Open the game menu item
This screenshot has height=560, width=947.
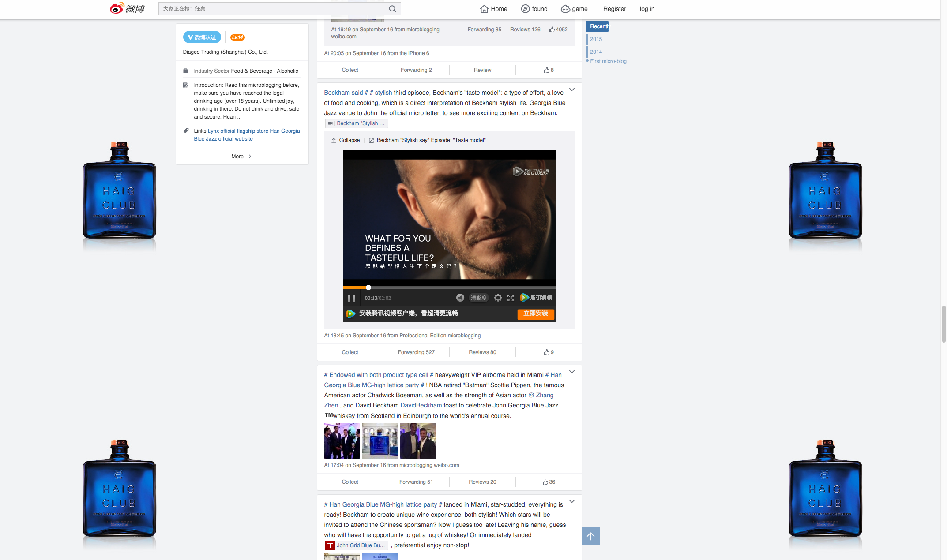click(x=574, y=9)
